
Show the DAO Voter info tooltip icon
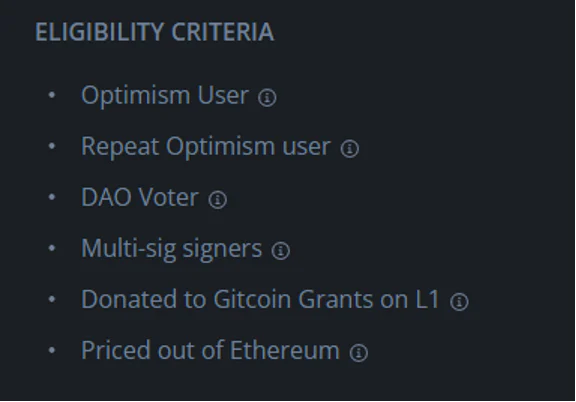point(217,200)
